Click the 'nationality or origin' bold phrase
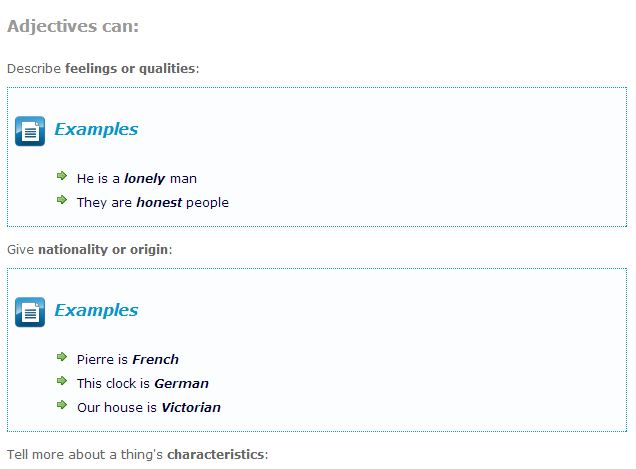The height and width of the screenshot is (469, 636). point(103,249)
